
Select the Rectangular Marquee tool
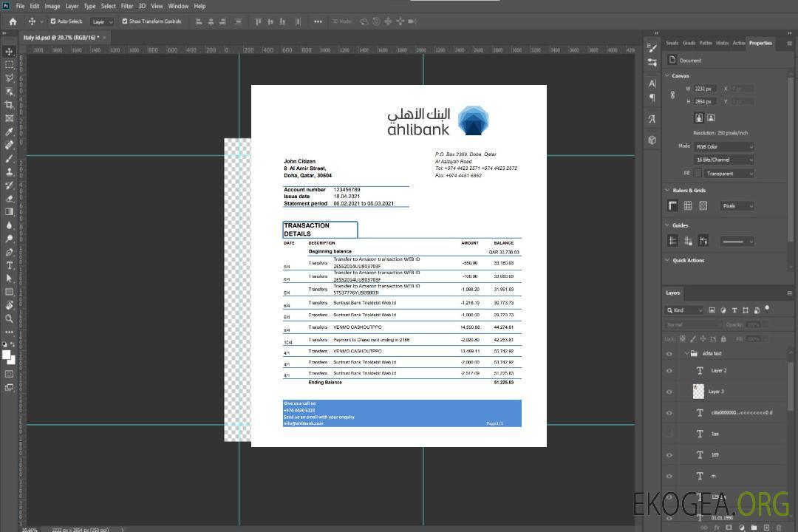coord(9,65)
